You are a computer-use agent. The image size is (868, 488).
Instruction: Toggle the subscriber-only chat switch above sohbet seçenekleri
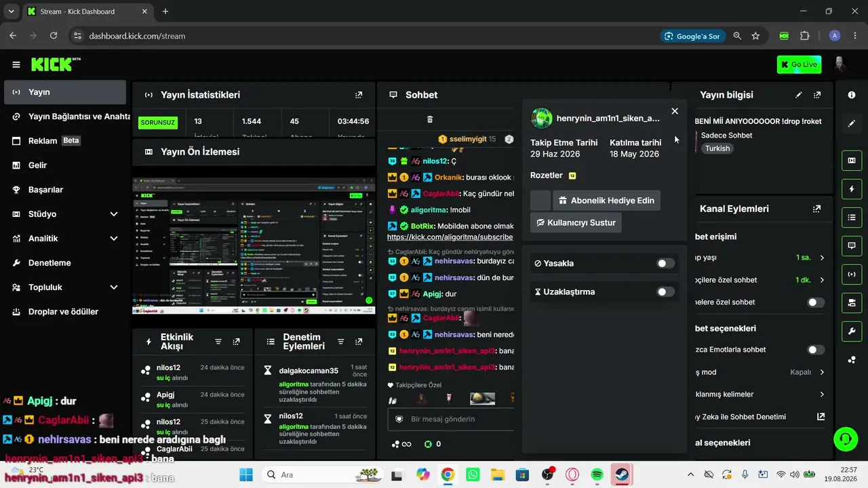816,302
